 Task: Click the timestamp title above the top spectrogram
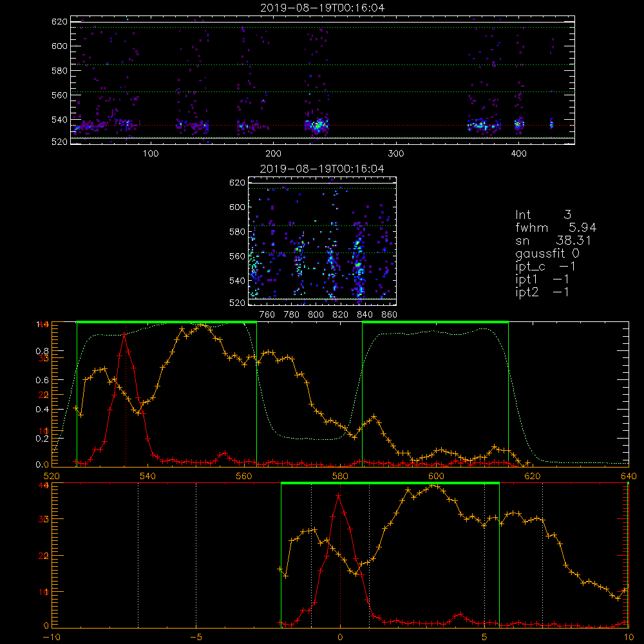point(322,8)
